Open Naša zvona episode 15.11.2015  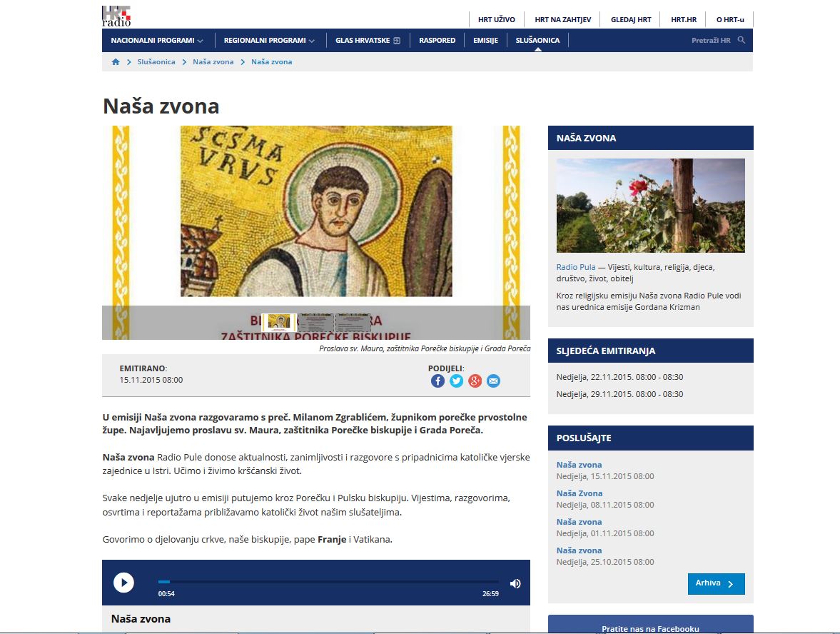[x=579, y=465]
